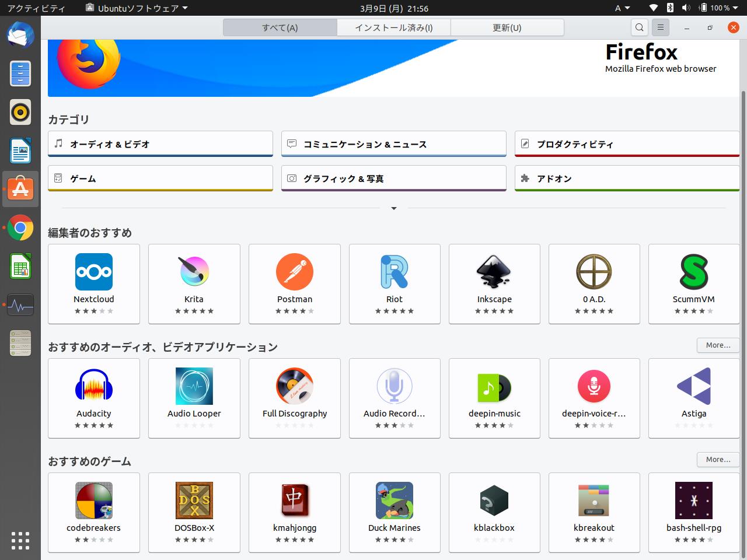Screen dimensions: 747x560
Task: Open the アドオン category
Action: point(627,178)
